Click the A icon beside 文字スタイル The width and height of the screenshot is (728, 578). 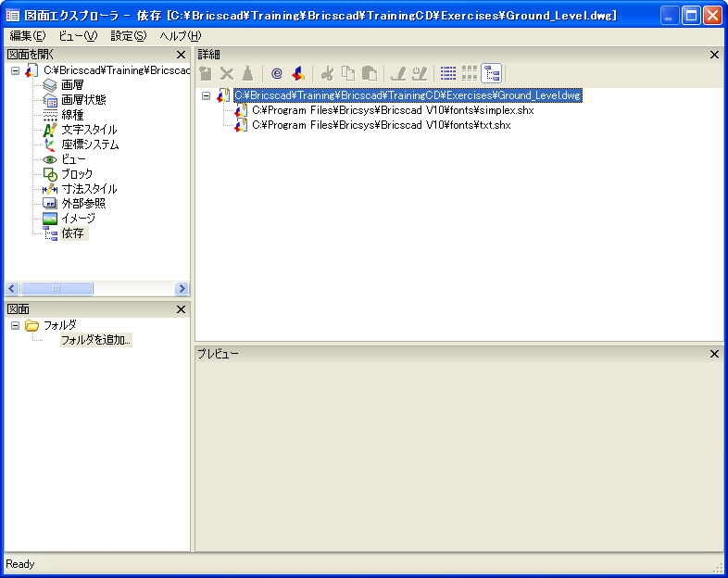pyautogui.click(x=50, y=130)
